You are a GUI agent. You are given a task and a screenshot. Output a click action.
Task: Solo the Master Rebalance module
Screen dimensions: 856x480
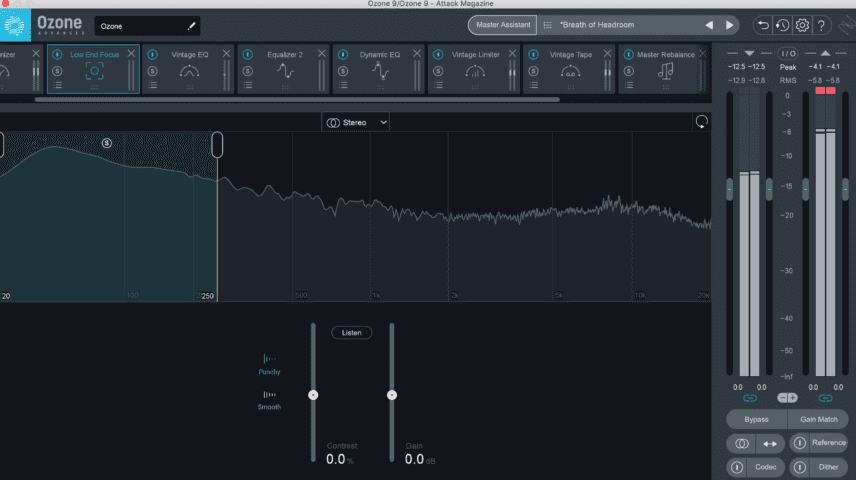pos(629,71)
